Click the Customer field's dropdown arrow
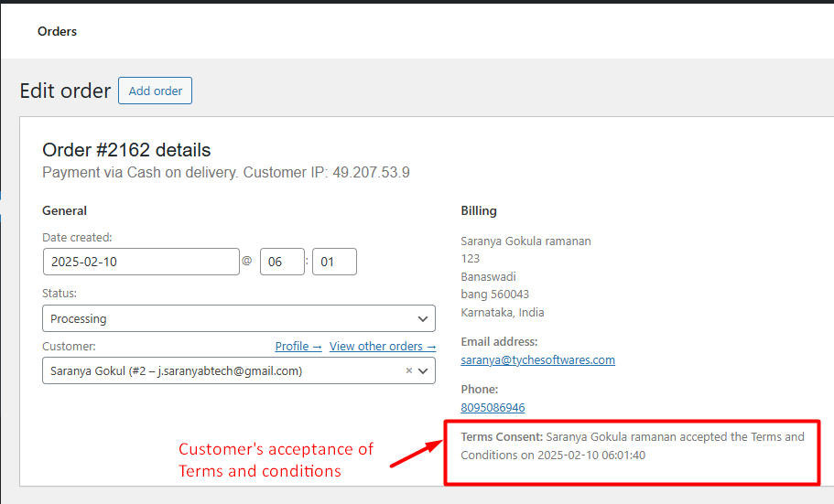 pyautogui.click(x=423, y=371)
